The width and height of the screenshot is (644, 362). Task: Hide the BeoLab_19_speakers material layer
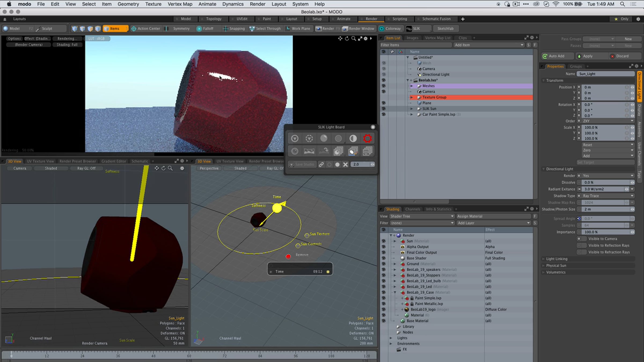tap(383, 269)
